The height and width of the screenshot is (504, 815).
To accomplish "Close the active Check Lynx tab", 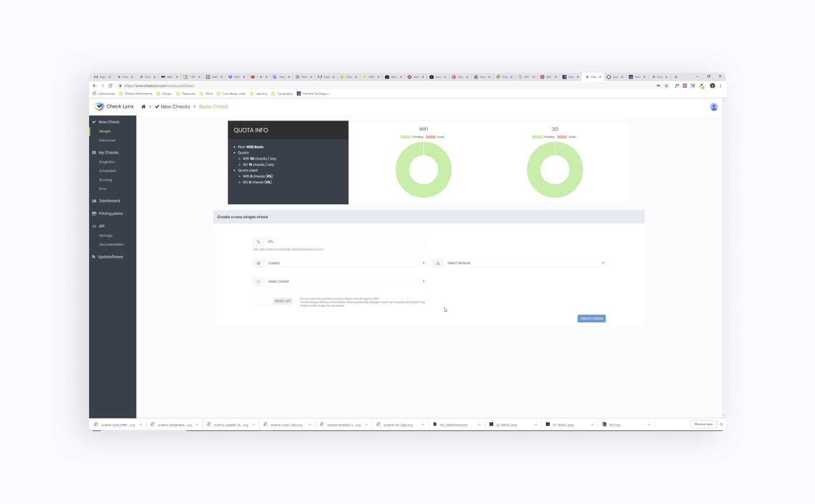I will pyautogui.click(x=600, y=77).
